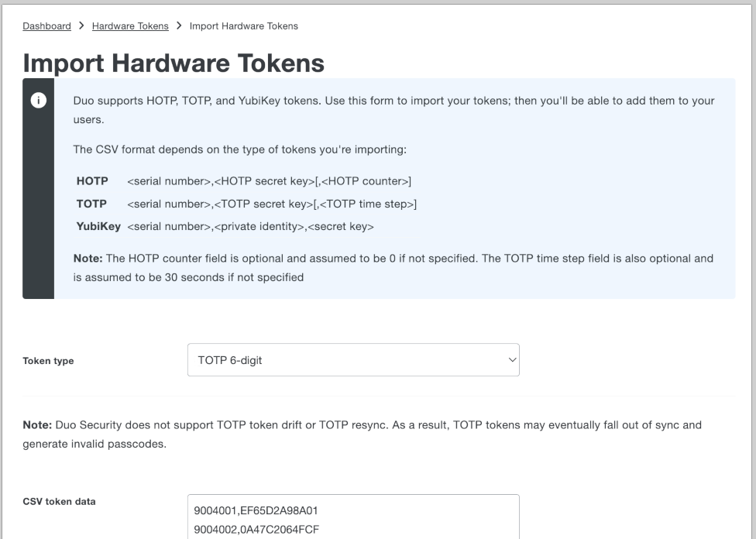This screenshot has height=539, width=756.
Task: Click the TOTP time step format line
Action: (x=272, y=204)
